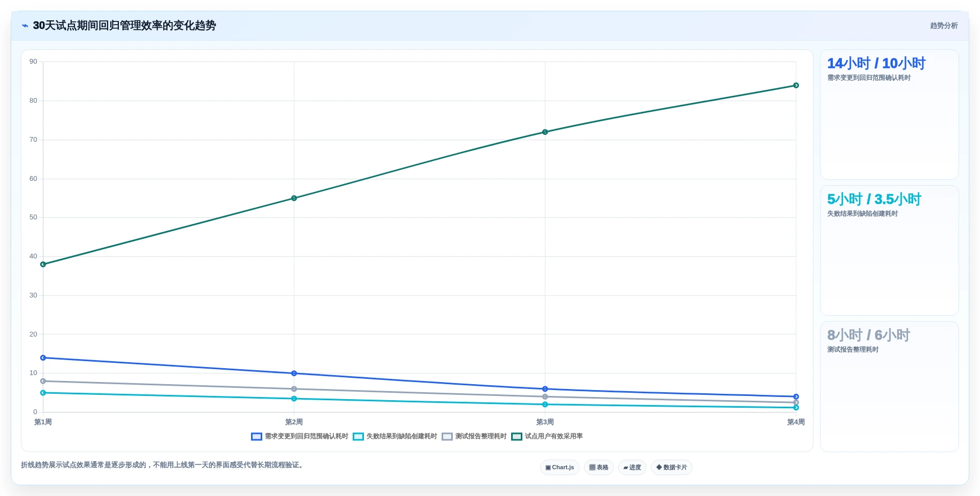Click the 需求变更到回归范围确认耗时 legend label

click(307, 437)
